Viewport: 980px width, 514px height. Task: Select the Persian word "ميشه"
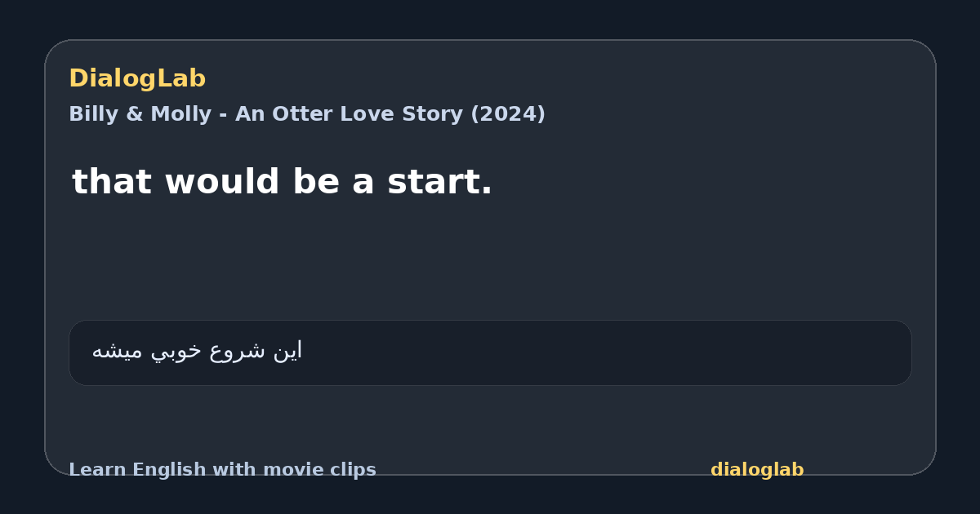[118, 352]
